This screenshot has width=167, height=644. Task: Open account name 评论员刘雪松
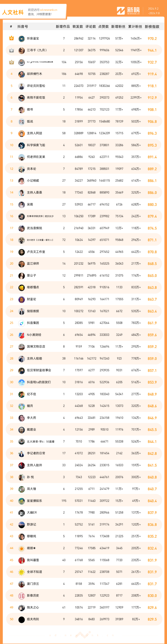36,86
